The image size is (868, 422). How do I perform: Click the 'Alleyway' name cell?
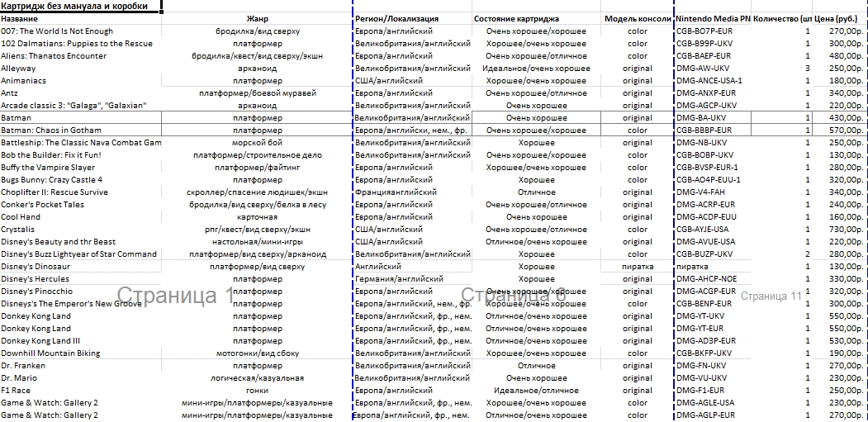click(x=81, y=68)
